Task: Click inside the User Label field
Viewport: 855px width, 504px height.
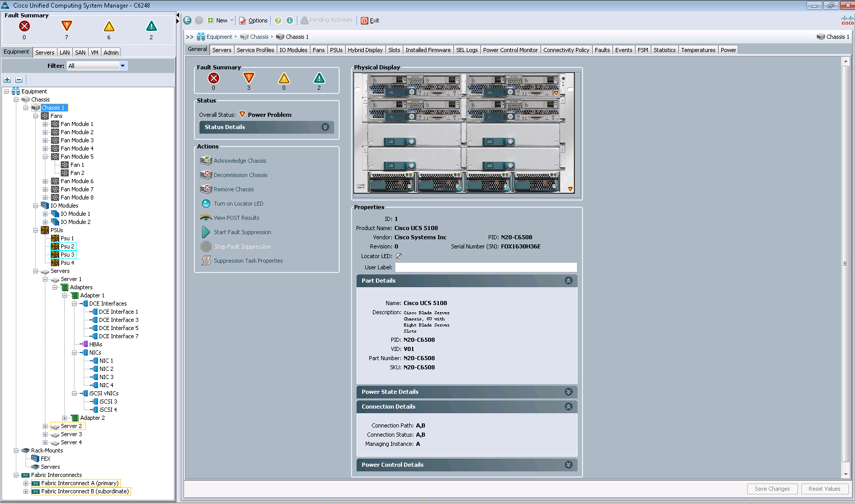Action: (486, 267)
